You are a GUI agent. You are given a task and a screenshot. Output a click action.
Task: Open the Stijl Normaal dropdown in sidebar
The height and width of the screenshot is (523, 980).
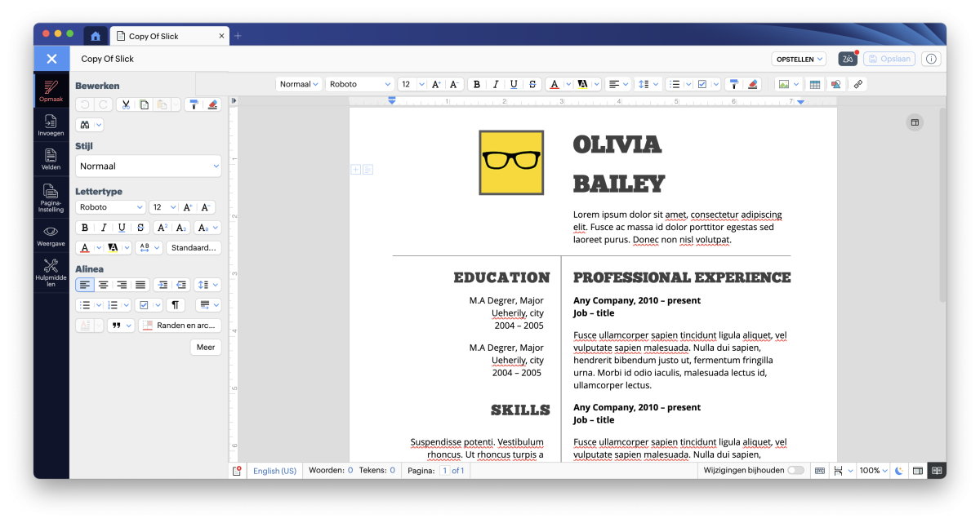[x=148, y=166]
